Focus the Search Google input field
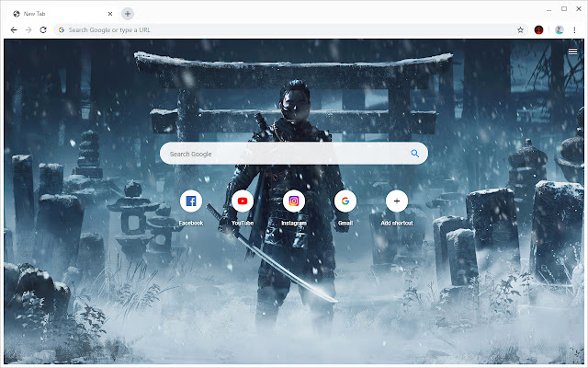Screen dimensions: 588x368 [294, 154]
